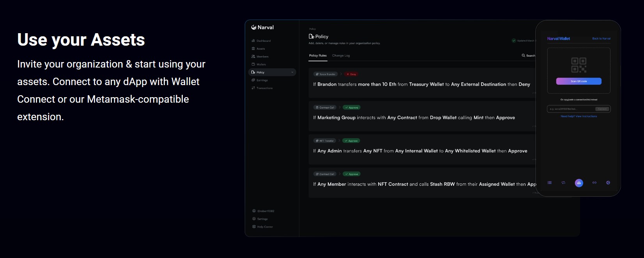
Task: Click the Back to Narval link
Action: click(601, 39)
